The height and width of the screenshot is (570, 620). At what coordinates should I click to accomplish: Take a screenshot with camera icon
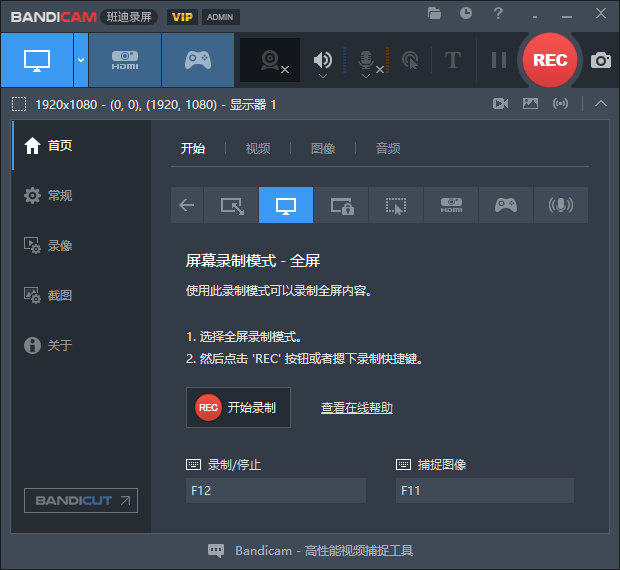pos(600,60)
